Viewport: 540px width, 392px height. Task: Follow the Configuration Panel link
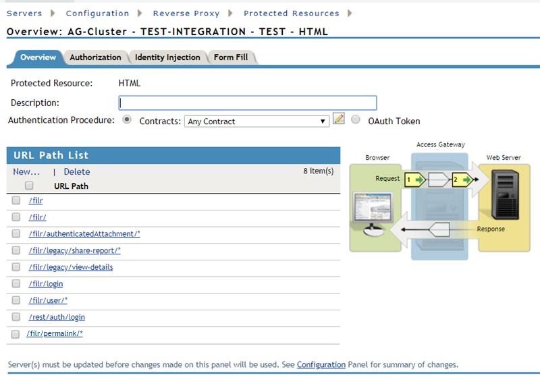[321, 365]
